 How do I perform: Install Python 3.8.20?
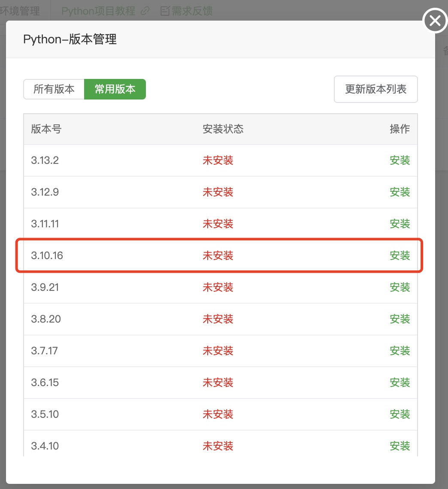pyautogui.click(x=400, y=319)
